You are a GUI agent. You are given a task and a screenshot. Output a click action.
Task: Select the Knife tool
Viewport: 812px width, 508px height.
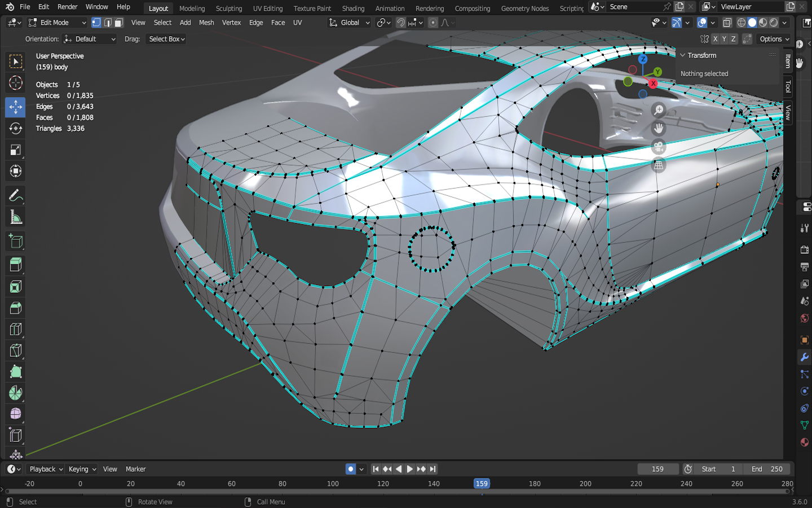point(15,351)
